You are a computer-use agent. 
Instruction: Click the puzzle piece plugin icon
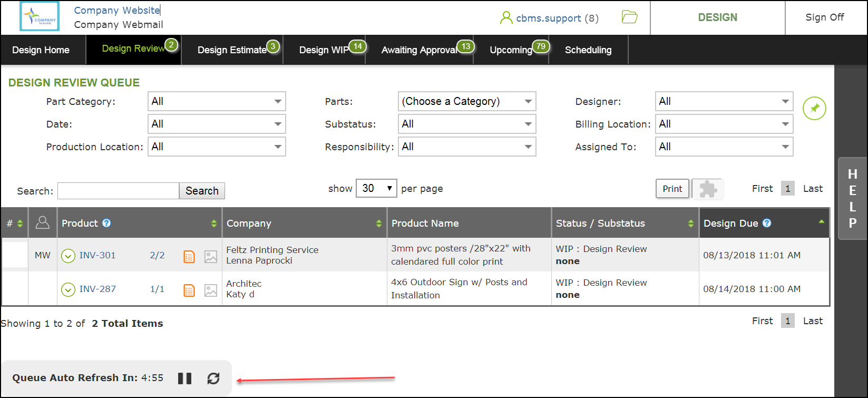point(708,189)
